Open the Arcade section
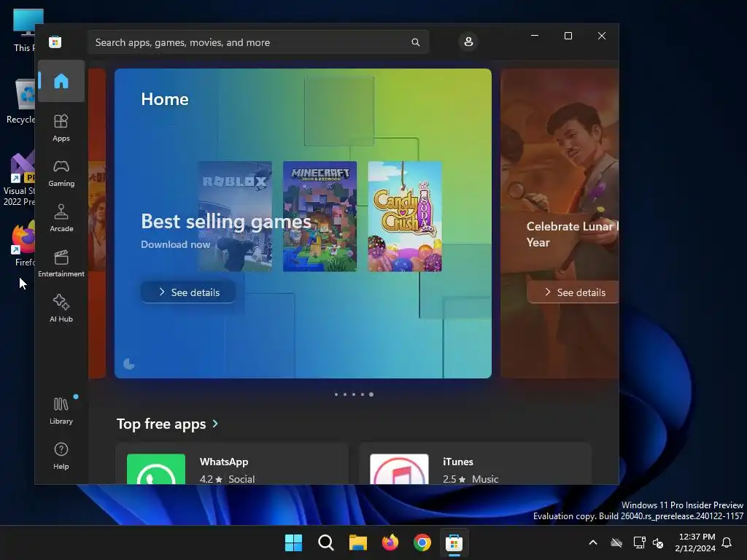This screenshot has height=560, width=747. [x=61, y=218]
